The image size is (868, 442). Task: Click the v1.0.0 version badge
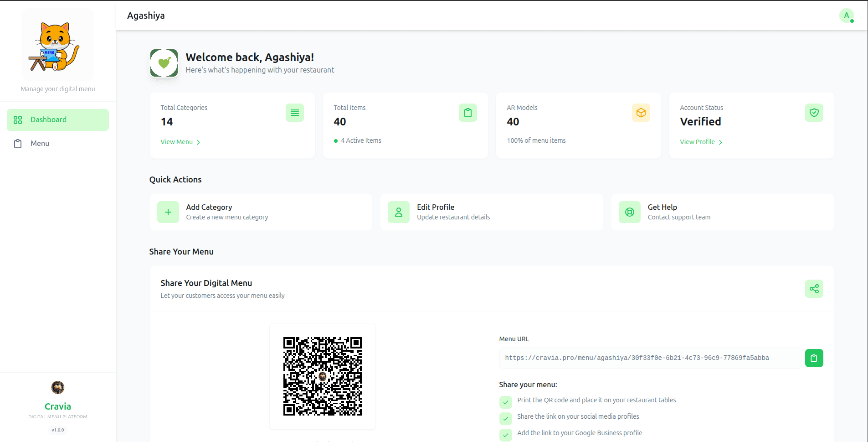(58, 430)
